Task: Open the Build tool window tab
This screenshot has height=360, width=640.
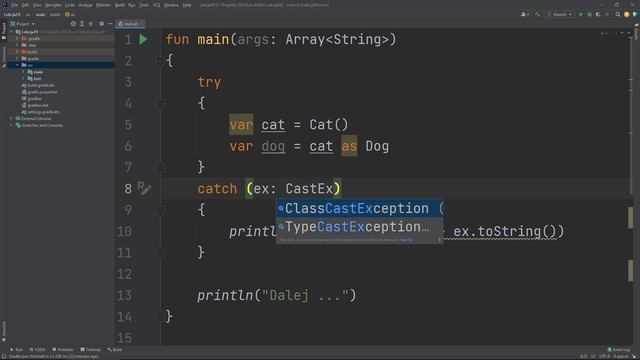Action: 115,349
